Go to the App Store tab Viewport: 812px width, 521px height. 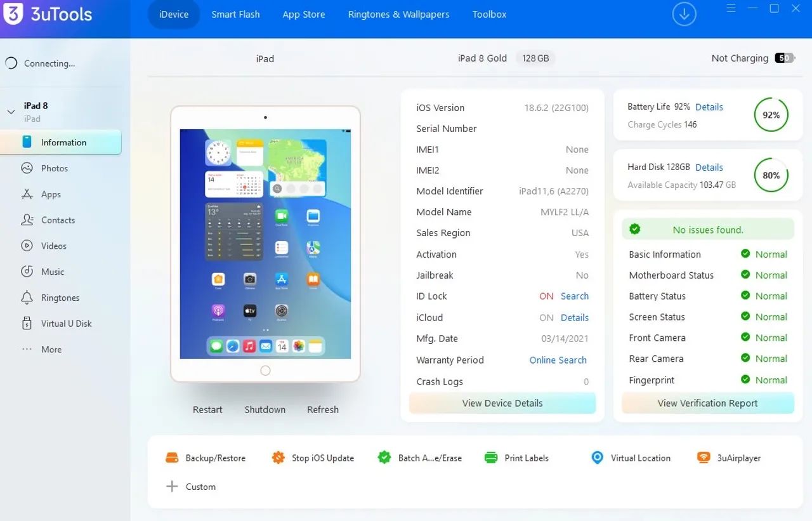[x=304, y=14]
